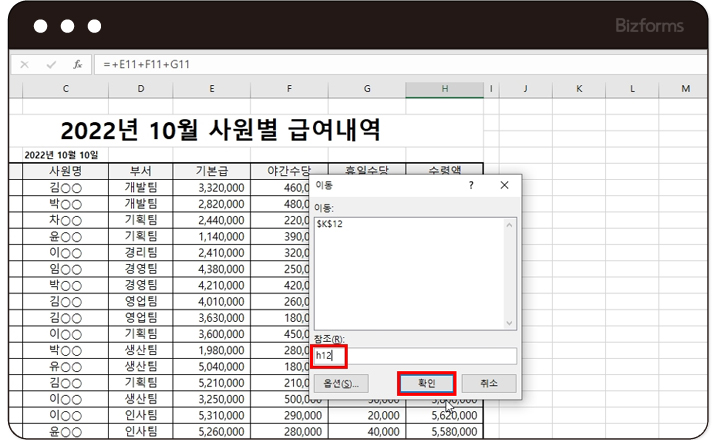Click the 부서 header cell

pos(140,170)
